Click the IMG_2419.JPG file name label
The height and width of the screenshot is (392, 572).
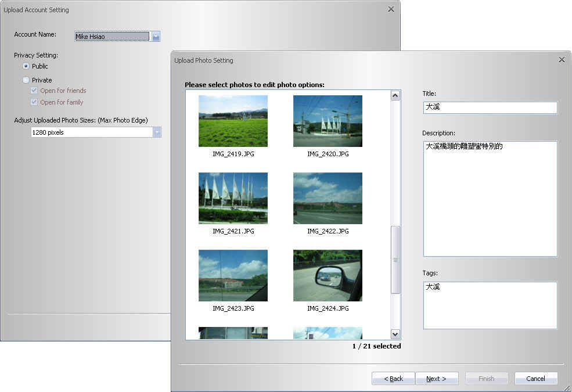point(233,154)
